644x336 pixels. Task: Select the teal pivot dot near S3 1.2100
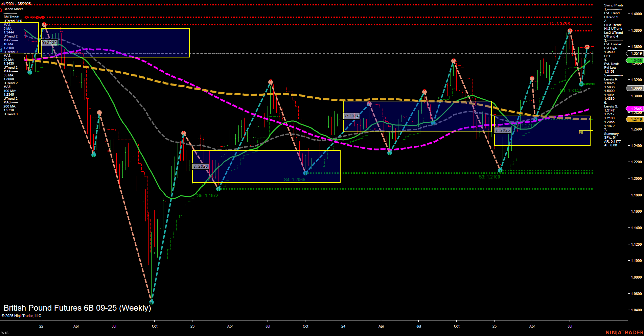(500, 170)
